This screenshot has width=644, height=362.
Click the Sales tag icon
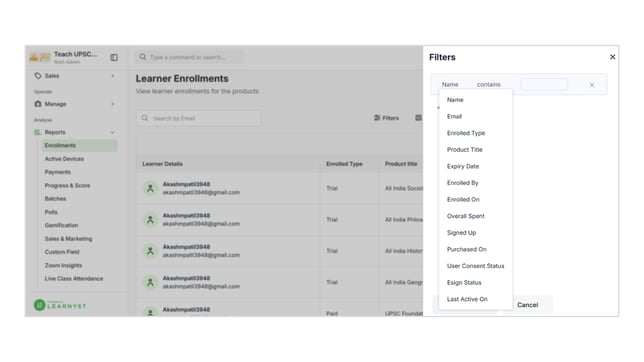pos(38,76)
